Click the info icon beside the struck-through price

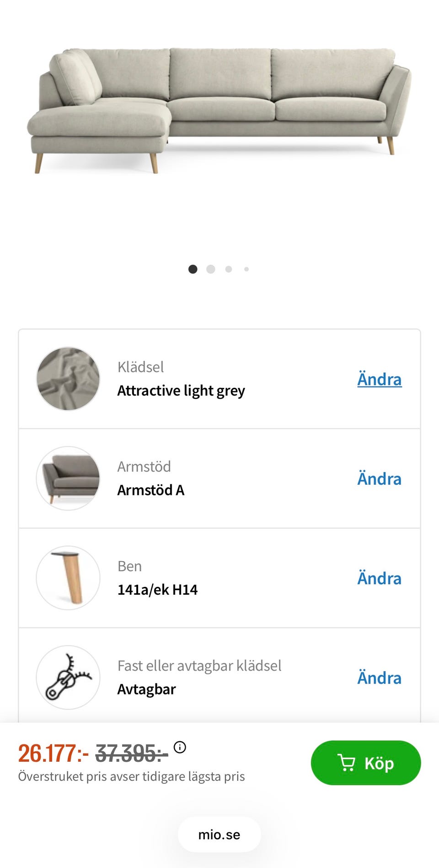tap(180, 747)
